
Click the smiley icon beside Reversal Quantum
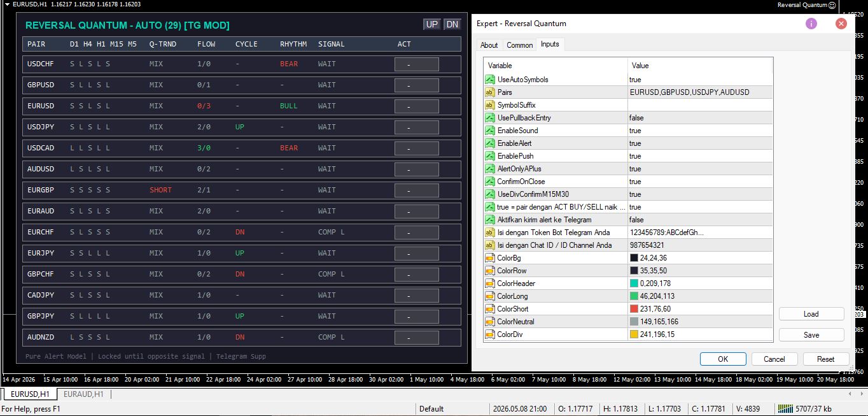832,4
